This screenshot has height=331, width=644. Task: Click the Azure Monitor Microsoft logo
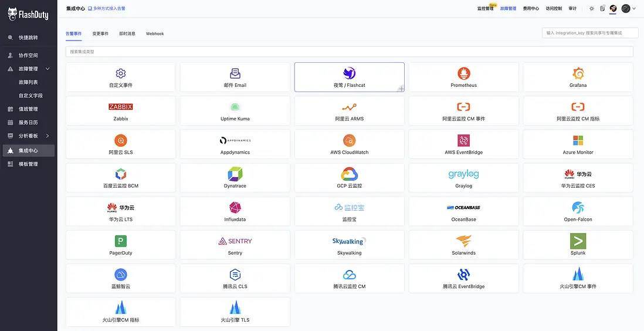pos(578,141)
